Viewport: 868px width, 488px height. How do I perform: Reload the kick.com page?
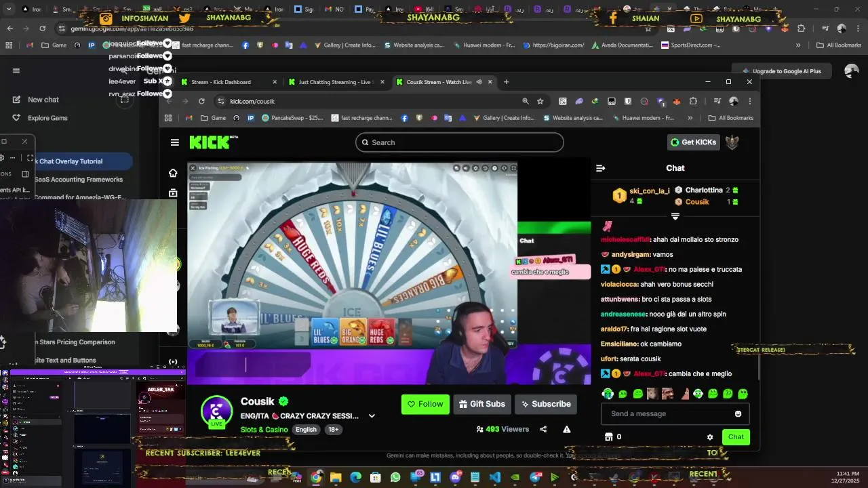coord(201,101)
